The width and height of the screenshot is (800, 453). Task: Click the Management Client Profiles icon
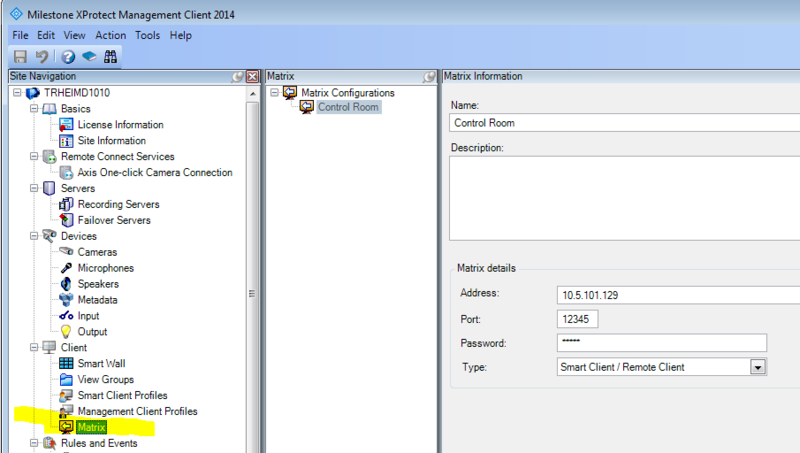pos(66,411)
